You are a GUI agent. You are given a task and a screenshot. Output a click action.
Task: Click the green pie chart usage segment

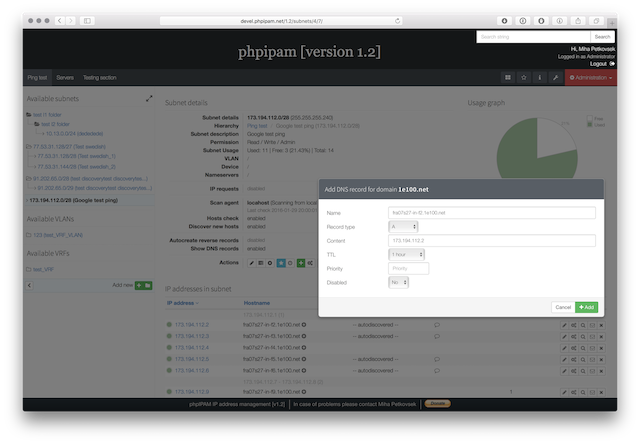tap(522, 155)
